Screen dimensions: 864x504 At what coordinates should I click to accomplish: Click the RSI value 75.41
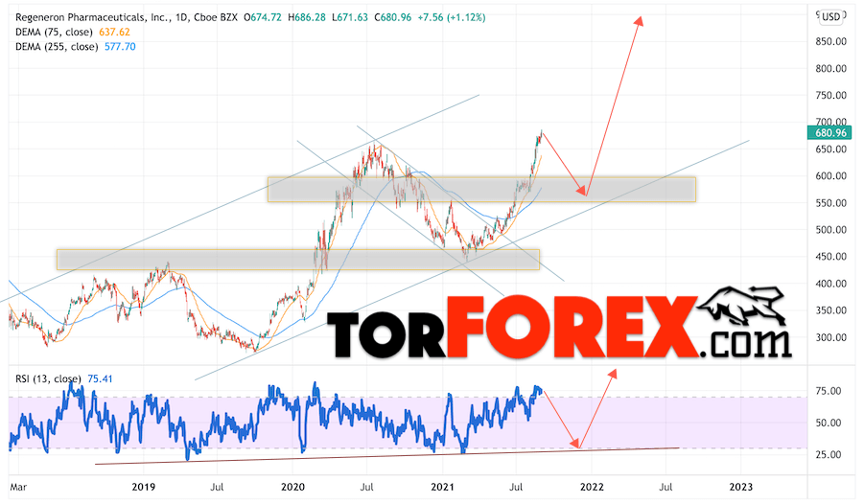click(100, 379)
